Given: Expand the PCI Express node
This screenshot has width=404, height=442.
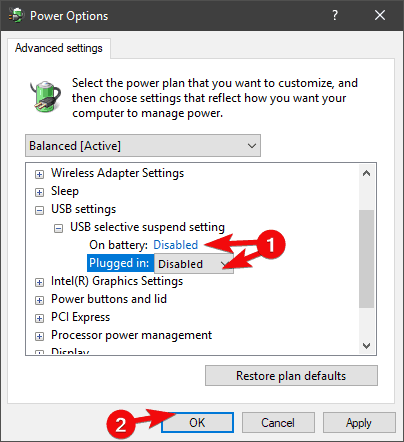Looking at the screenshot, I should 39,318.
